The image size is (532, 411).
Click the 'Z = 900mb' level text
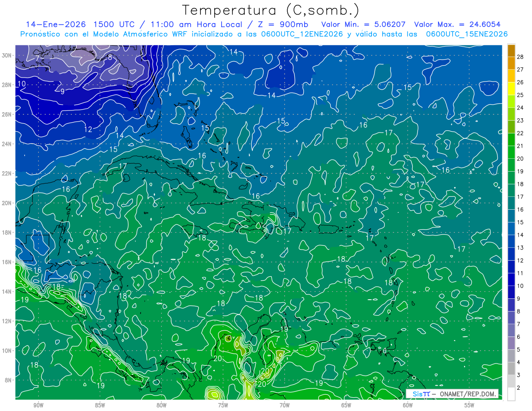282,24
